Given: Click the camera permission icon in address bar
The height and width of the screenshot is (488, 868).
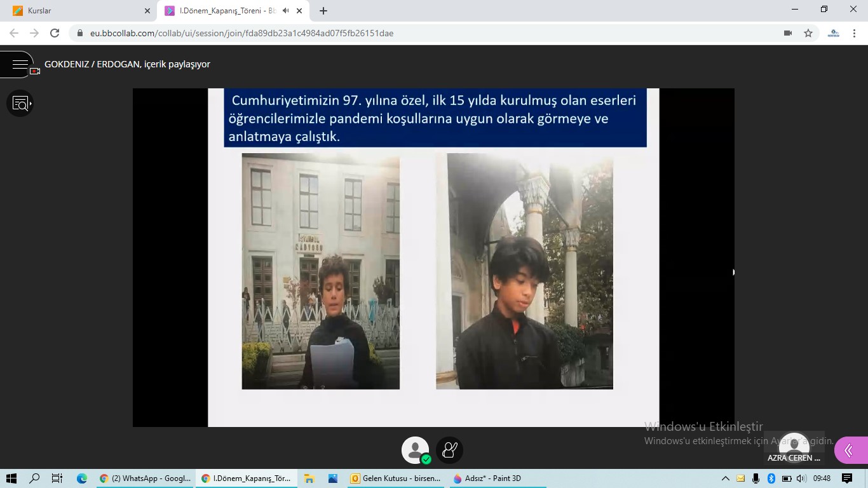Looking at the screenshot, I should [x=788, y=33].
